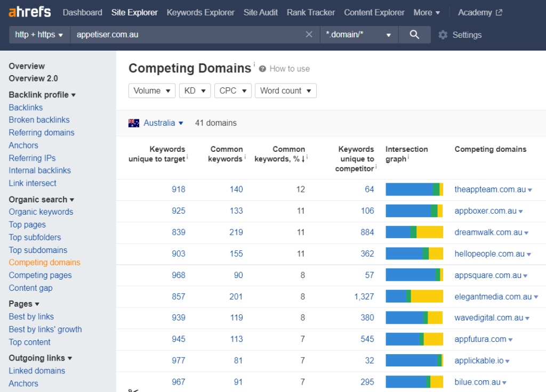Expand dreamwalk.com.au domain arrow

click(x=526, y=233)
